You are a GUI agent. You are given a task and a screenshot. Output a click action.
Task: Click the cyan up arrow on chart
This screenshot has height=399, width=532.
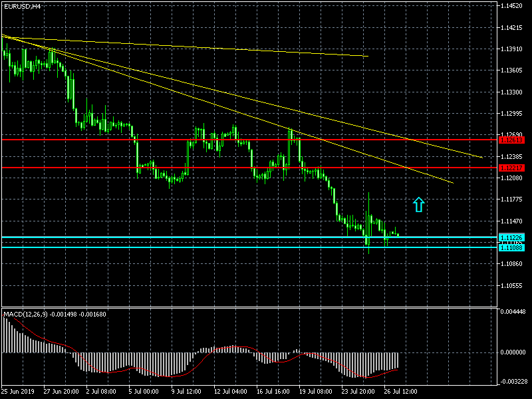[x=418, y=205]
